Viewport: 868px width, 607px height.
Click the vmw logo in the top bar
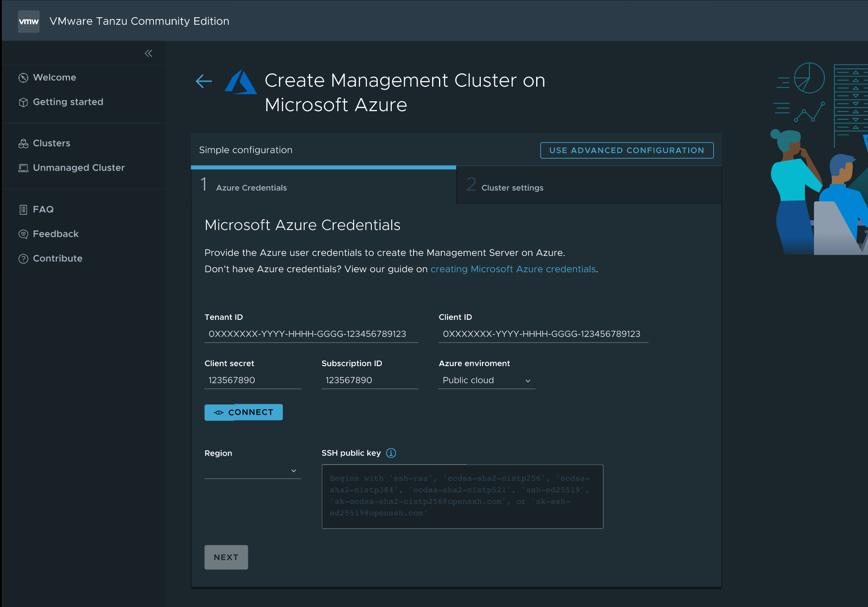(29, 21)
